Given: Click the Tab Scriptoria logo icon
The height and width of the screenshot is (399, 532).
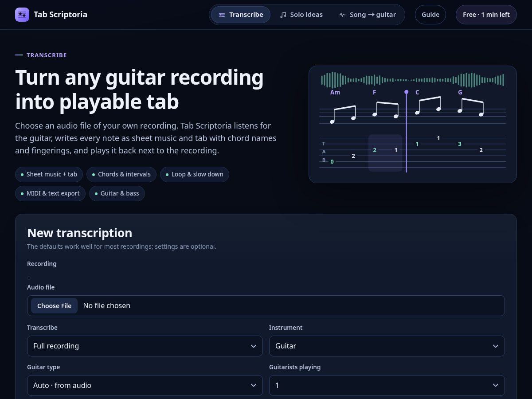Looking at the screenshot, I should tap(22, 15).
